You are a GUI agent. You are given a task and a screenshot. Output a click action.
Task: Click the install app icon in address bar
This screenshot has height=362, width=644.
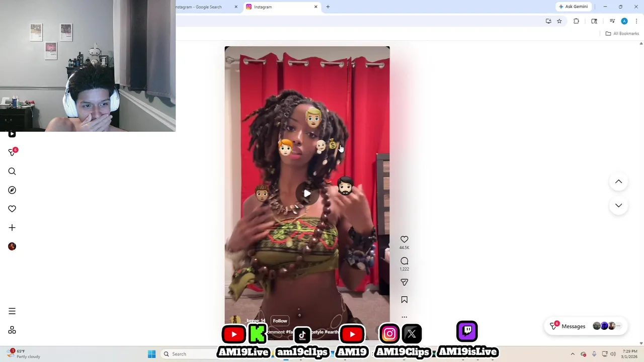tap(548, 21)
